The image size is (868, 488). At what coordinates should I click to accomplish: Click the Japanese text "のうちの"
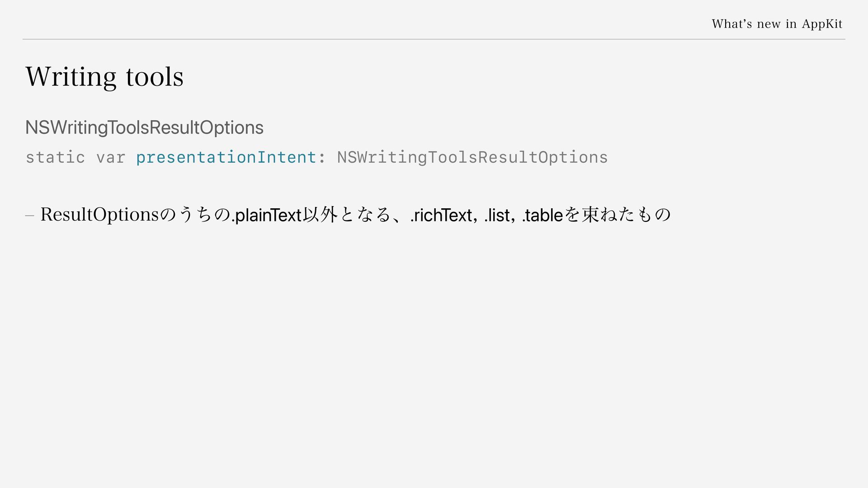[195, 215]
